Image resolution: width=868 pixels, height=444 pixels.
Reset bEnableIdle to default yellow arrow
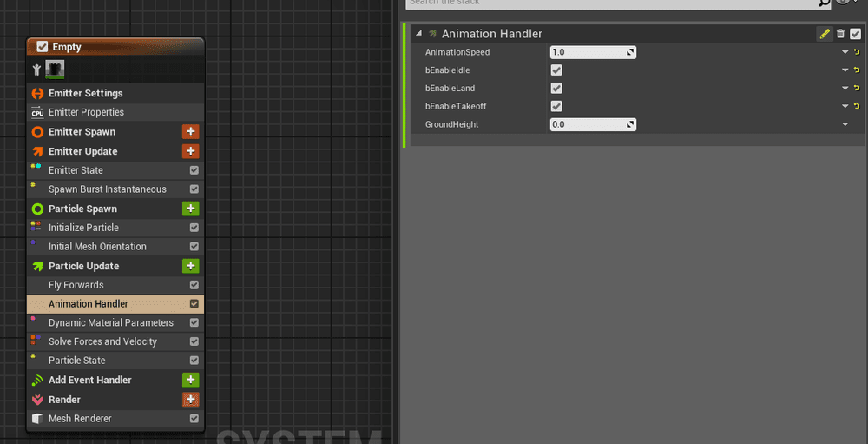tap(857, 70)
